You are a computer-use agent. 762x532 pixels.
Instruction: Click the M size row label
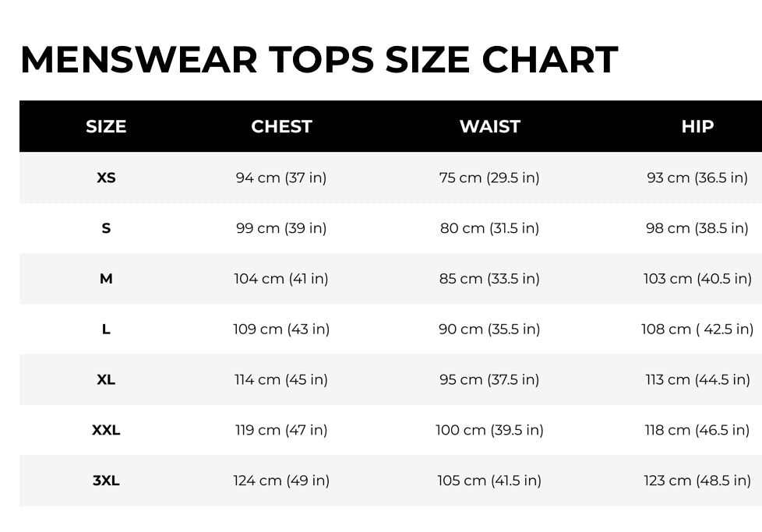106,279
